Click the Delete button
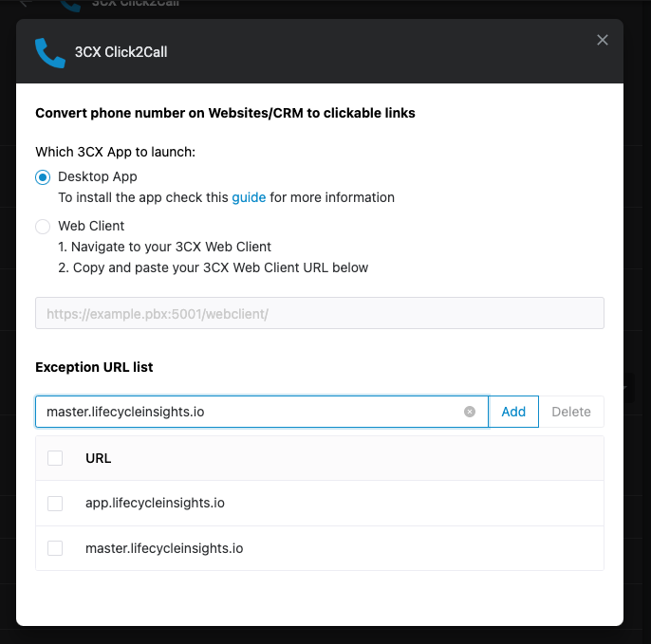Image resolution: width=651 pixels, height=644 pixels. tap(571, 412)
